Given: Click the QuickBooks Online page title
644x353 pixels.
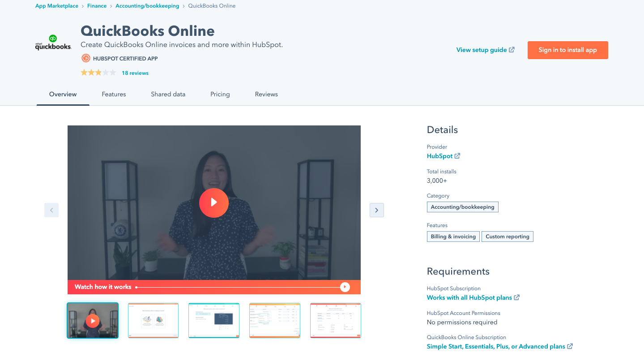Looking at the screenshot, I should 148,31.
